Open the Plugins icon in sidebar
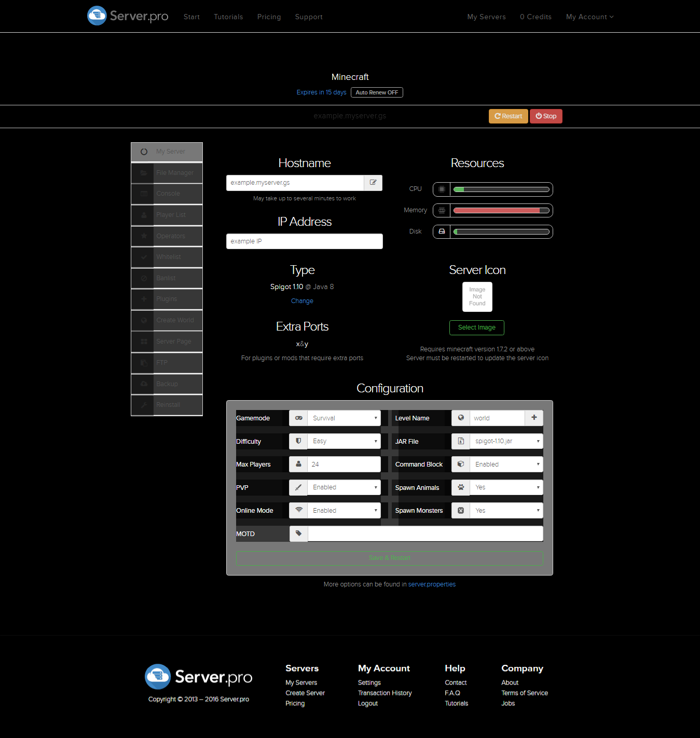700x738 pixels. point(143,299)
